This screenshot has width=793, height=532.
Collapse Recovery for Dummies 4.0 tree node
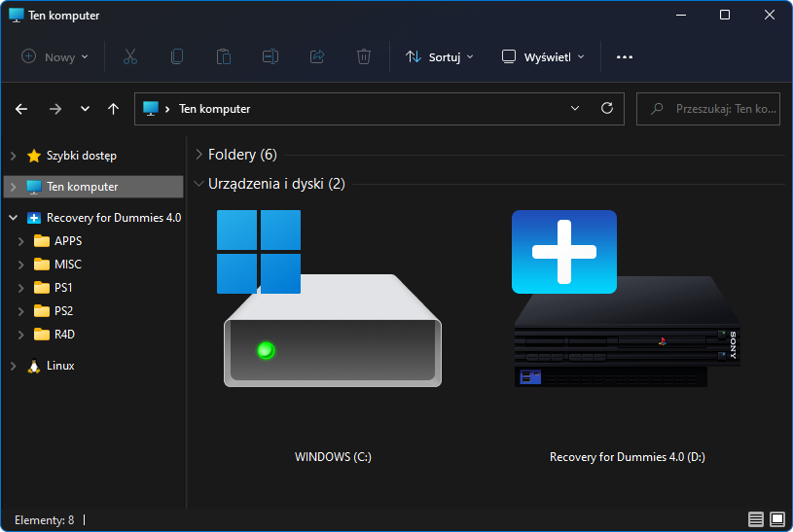[x=14, y=218]
